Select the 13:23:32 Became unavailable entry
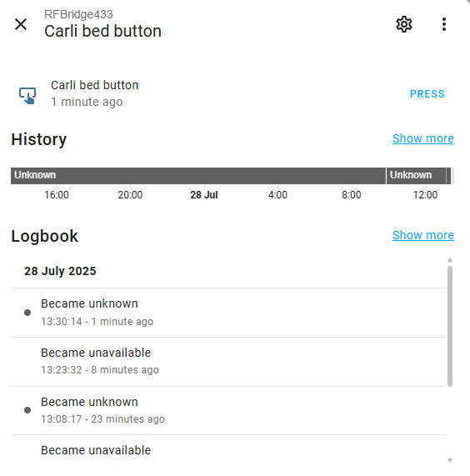470x476 pixels. (x=228, y=362)
